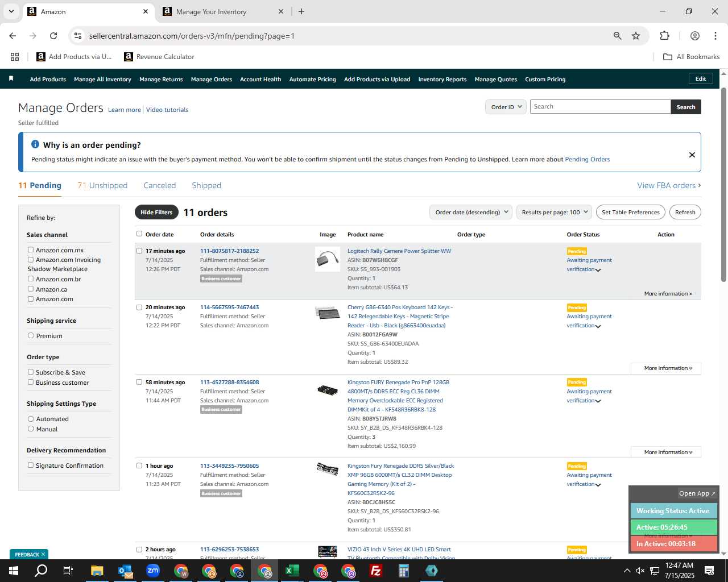This screenshot has width=728, height=582.
Task: Open Task View on the taskbar
Action: (x=68, y=571)
